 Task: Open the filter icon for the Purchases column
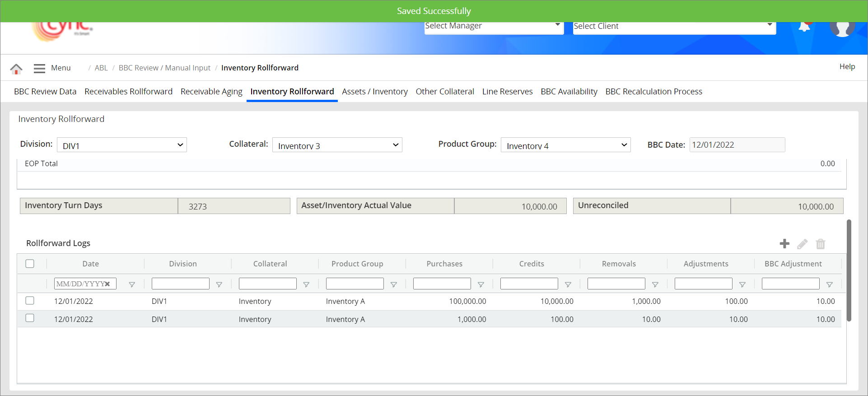click(481, 284)
